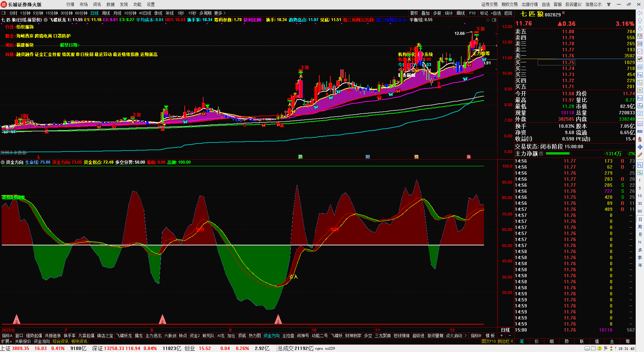The image size is (644, 352).
Task: Open the skin shirt icon in title bar
Action: (x=609, y=4)
